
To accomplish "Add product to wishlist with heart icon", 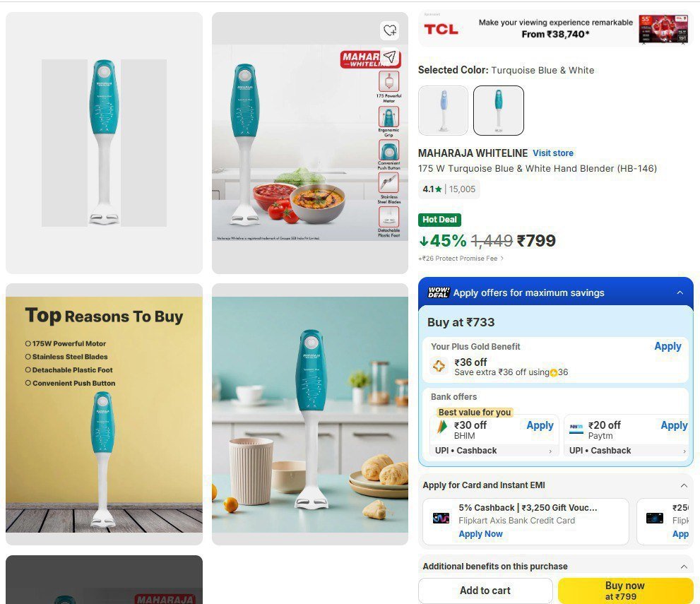I will 390,30.
